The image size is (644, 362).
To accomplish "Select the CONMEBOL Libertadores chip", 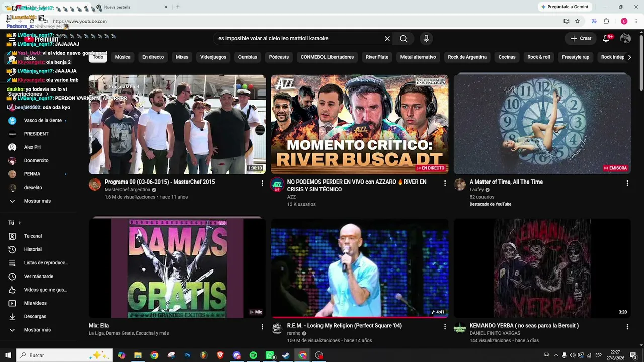I will (x=327, y=57).
